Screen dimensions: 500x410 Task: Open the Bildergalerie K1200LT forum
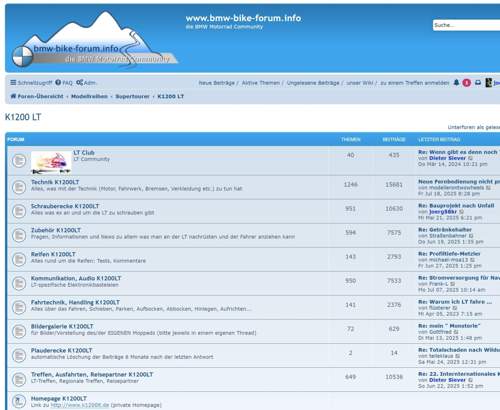pos(62,326)
